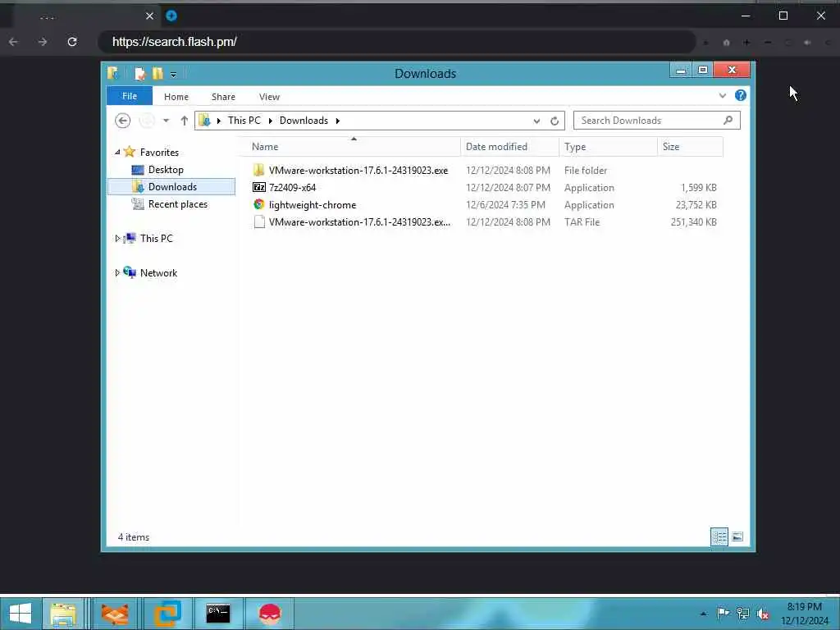Select Desktop in Favorites
Screen dimensions: 840x630
click(x=166, y=170)
